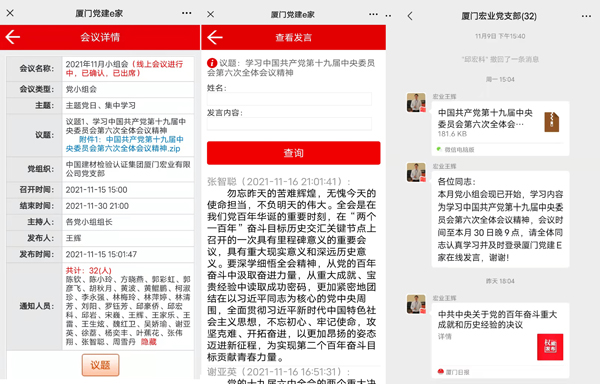Open the red thumbnail of the 厦门日报 article
The image size is (600, 384).
tap(550, 347)
